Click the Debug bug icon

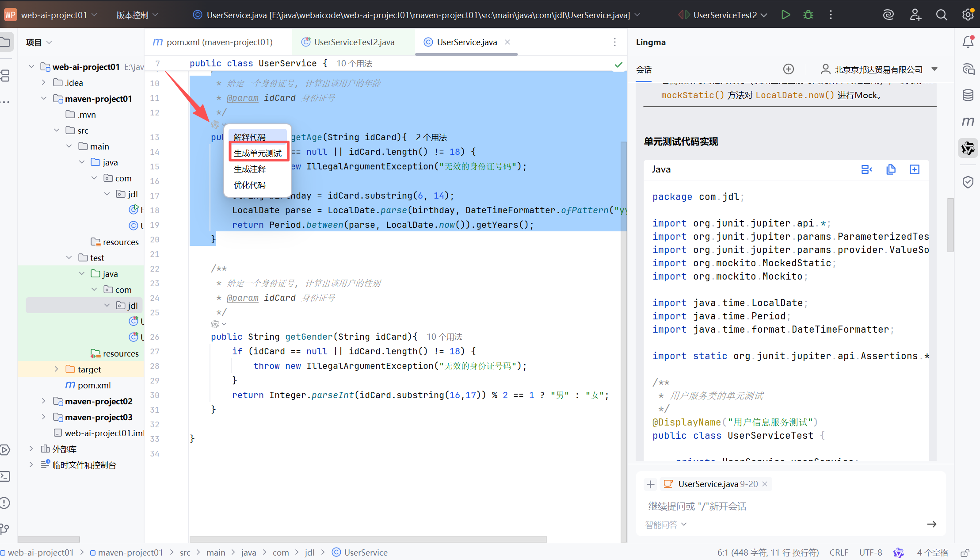pos(808,15)
